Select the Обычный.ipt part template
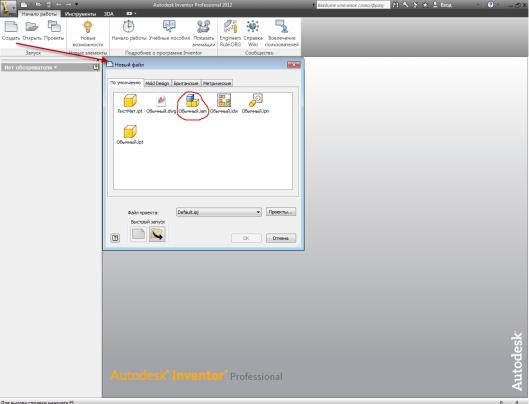This screenshot has width=529, height=404. (130, 135)
